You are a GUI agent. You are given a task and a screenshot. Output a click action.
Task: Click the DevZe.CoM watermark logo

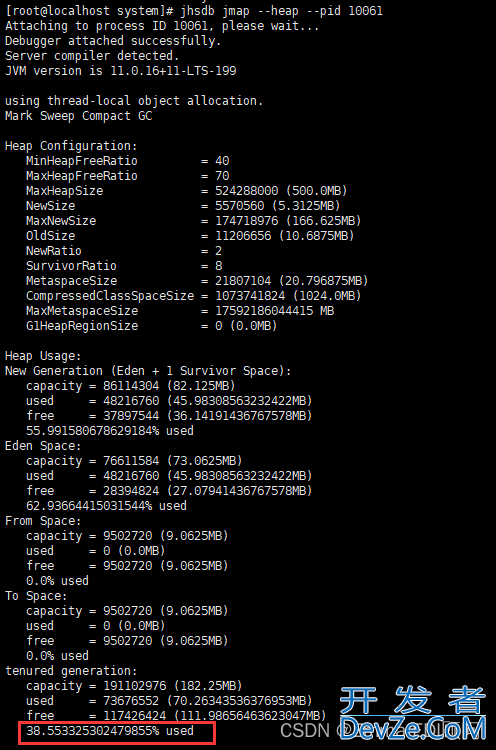(x=413, y=713)
